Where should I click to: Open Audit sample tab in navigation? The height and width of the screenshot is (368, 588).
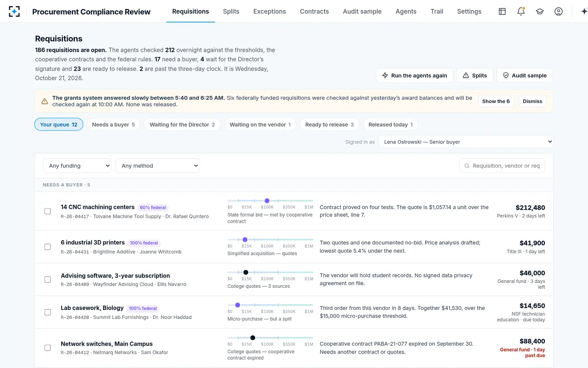coord(362,11)
